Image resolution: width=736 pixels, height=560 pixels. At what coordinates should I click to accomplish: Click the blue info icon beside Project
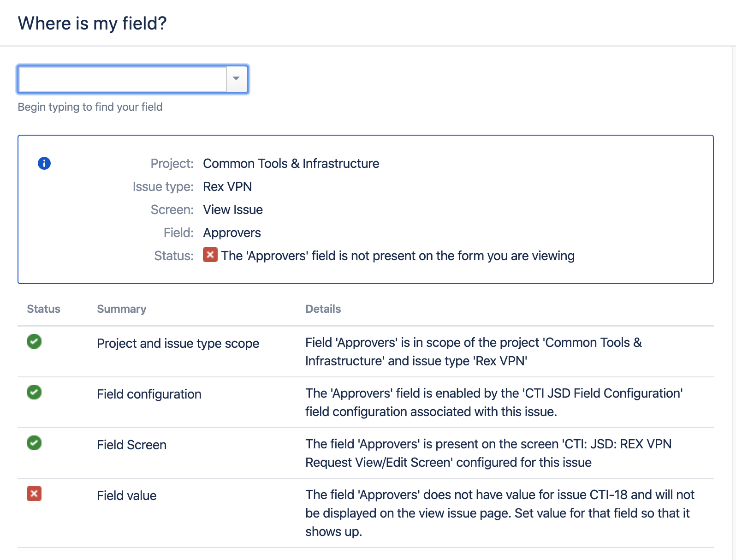click(x=44, y=163)
